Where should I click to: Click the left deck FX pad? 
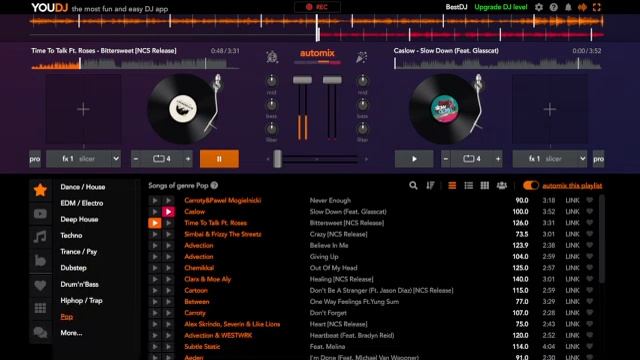[x=83, y=109]
